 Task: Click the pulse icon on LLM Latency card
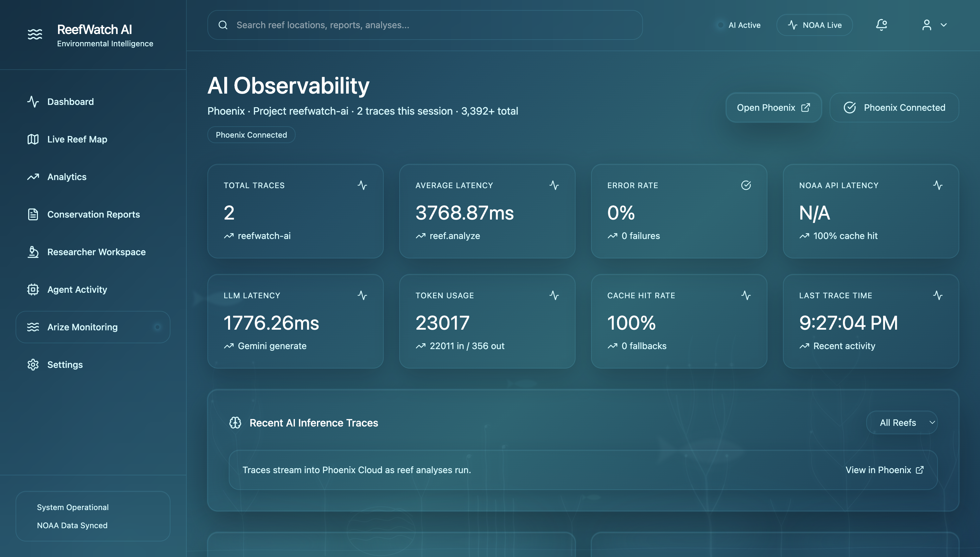(362, 295)
